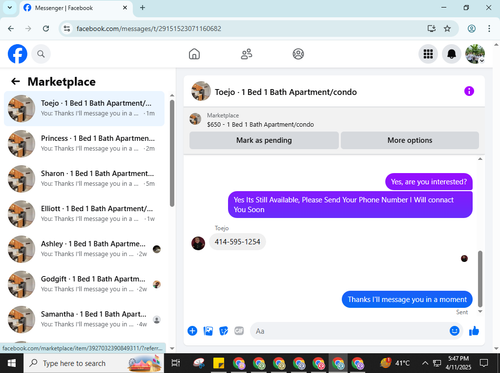Click the browser Back button

[x=11, y=29]
